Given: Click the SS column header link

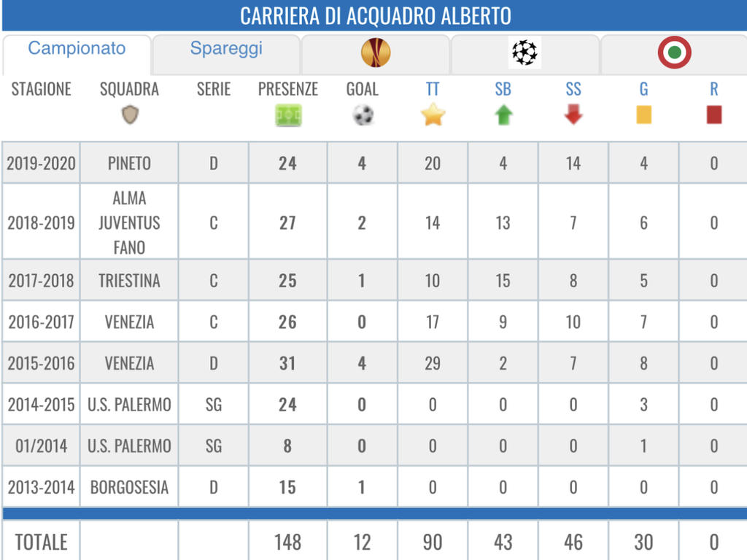Looking at the screenshot, I should pyautogui.click(x=573, y=89).
